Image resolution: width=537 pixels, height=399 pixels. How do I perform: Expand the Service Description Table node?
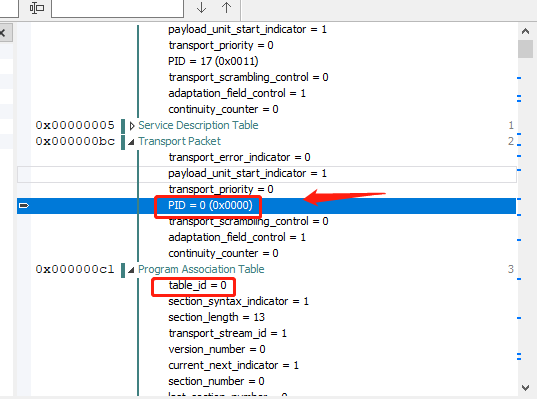[x=132, y=126]
